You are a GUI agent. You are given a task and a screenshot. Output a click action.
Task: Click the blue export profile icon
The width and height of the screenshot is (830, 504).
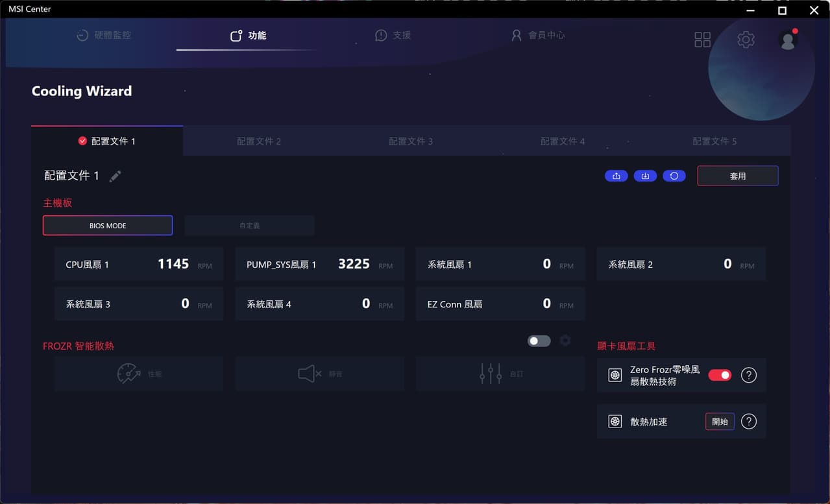tap(616, 176)
